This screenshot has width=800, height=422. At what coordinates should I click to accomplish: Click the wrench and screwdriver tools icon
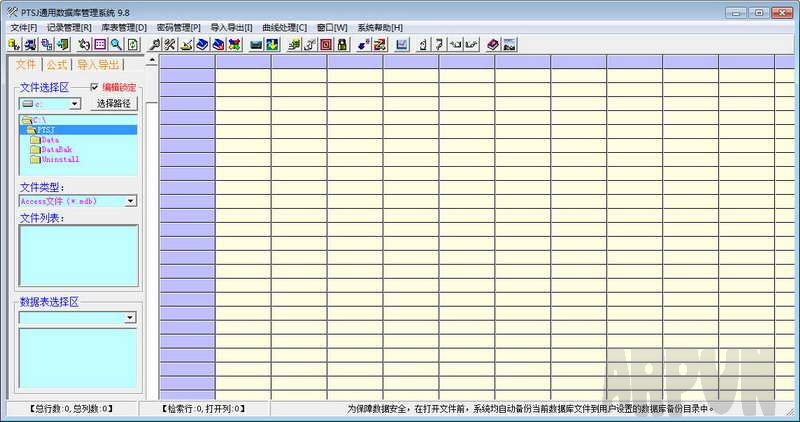pos(171,45)
